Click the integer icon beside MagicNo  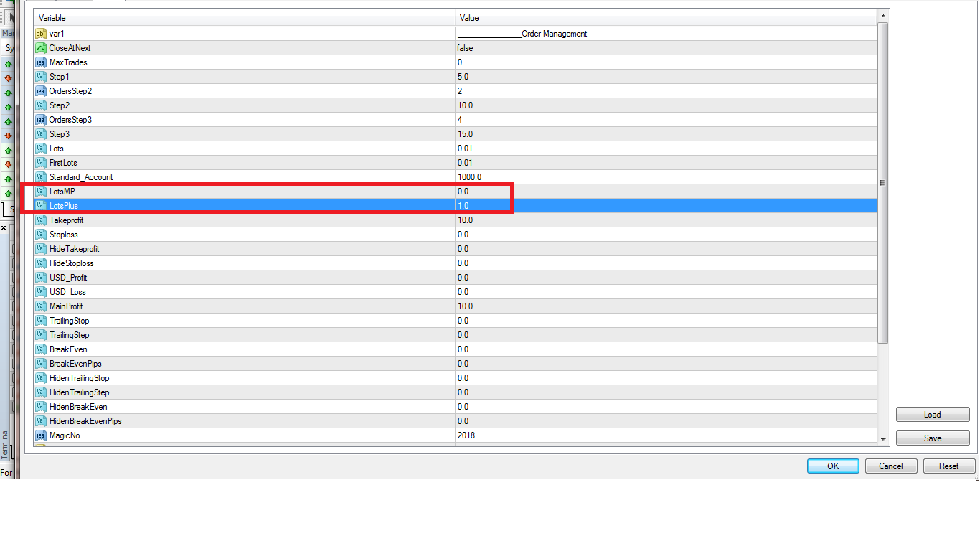coord(41,435)
